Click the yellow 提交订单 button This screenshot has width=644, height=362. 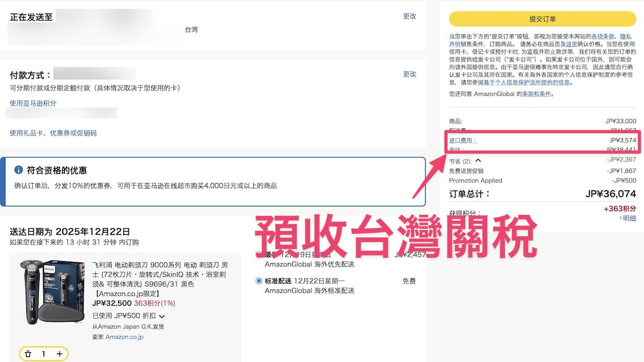[x=543, y=19]
